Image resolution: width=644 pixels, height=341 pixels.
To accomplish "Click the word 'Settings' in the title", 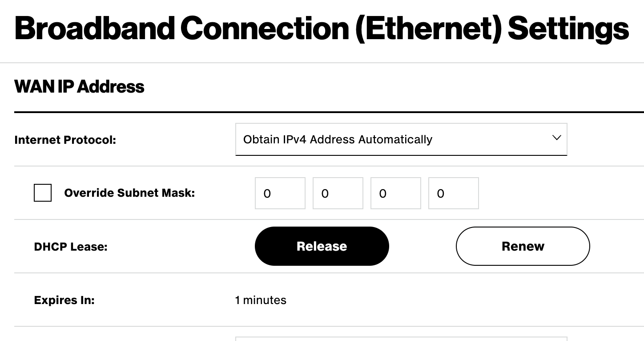I will [x=568, y=28].
